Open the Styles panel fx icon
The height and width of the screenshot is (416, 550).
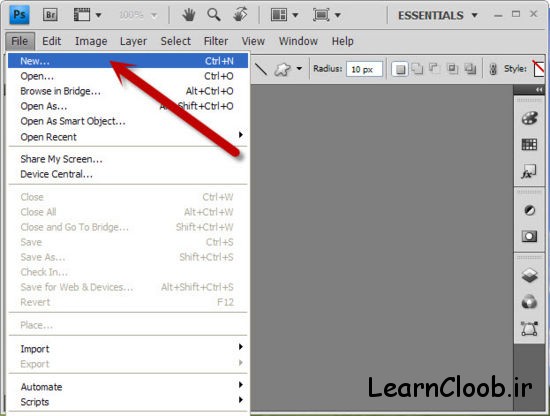click(x=529, y=172)
